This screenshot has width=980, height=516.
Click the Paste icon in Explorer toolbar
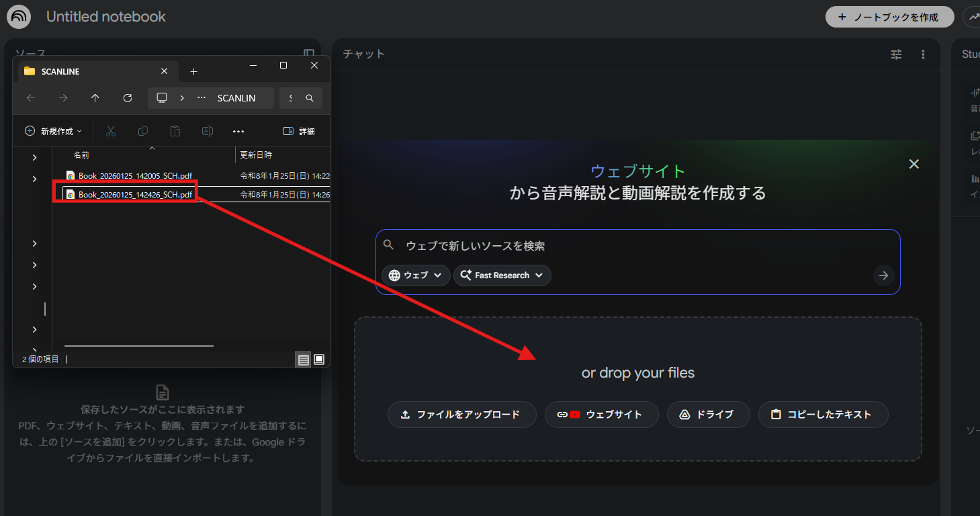175,130
